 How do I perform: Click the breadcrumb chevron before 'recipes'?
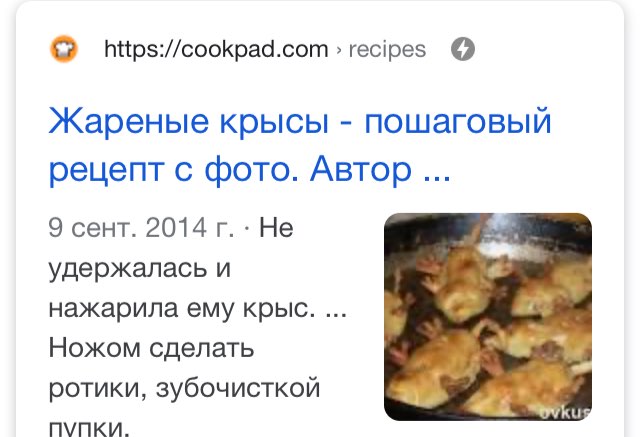338,50
